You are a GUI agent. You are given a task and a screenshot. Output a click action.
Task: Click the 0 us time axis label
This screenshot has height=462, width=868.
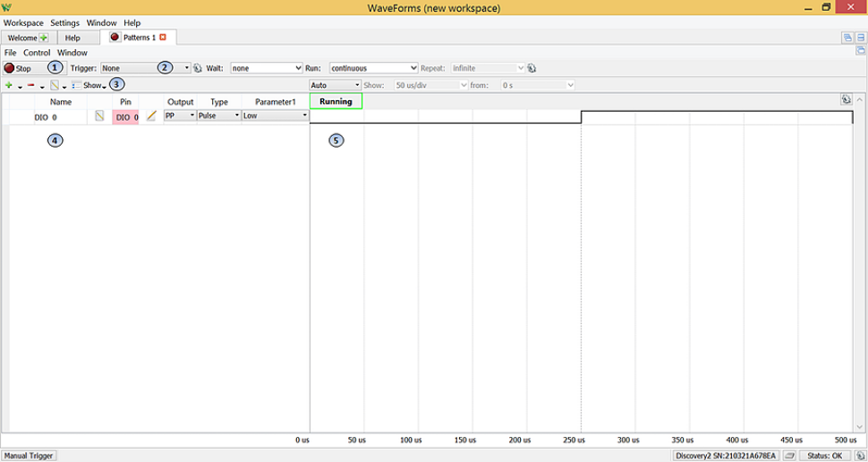click(x=302, y=440)
